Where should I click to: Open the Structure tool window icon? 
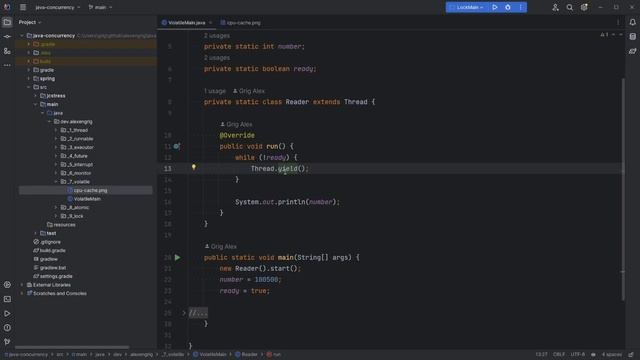[7, 51]
